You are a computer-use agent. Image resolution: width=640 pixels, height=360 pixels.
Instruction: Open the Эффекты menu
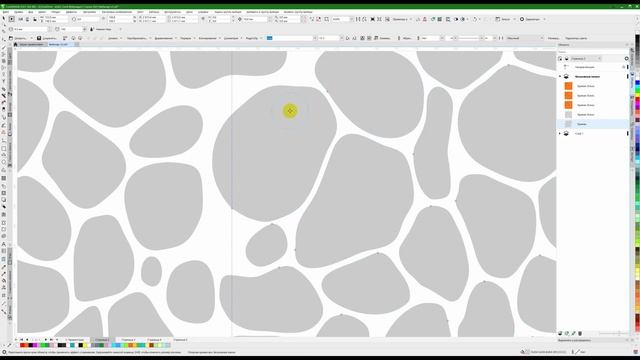point(71,12)
